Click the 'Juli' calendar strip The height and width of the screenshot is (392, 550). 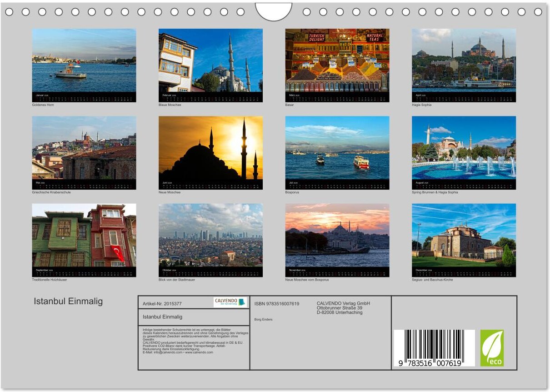(x=337, y=184)
